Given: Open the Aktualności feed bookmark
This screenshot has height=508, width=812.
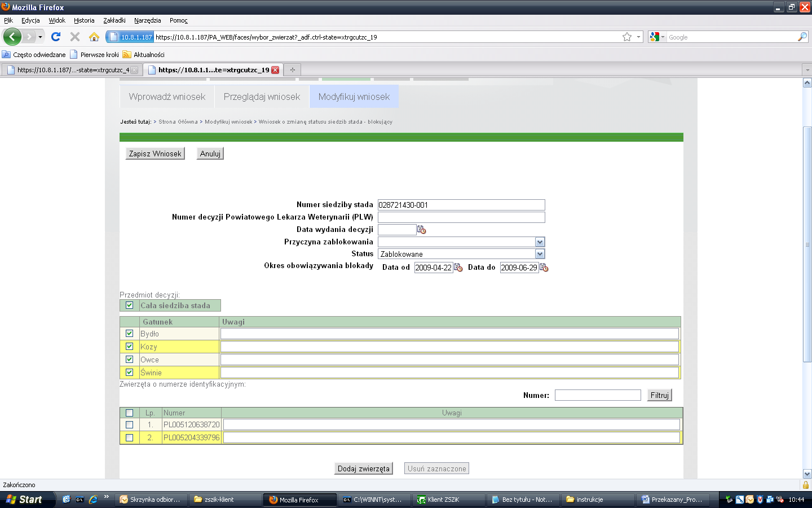Looking at the screenshot, I should point(144,55).
